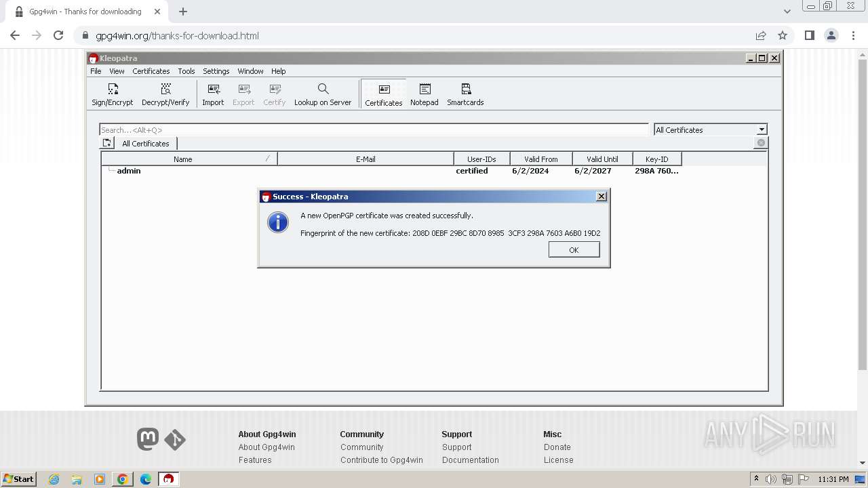Open the Chrome profile icon
This screenshot has height=488, width=868.
[x=831, y=35]
